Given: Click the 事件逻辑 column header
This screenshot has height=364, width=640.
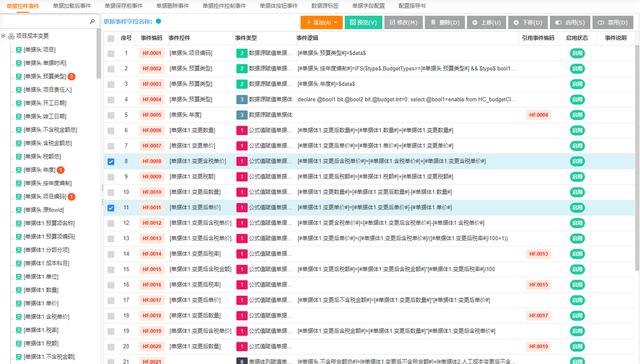Looking at the screenshot, I should coord(307,38).
